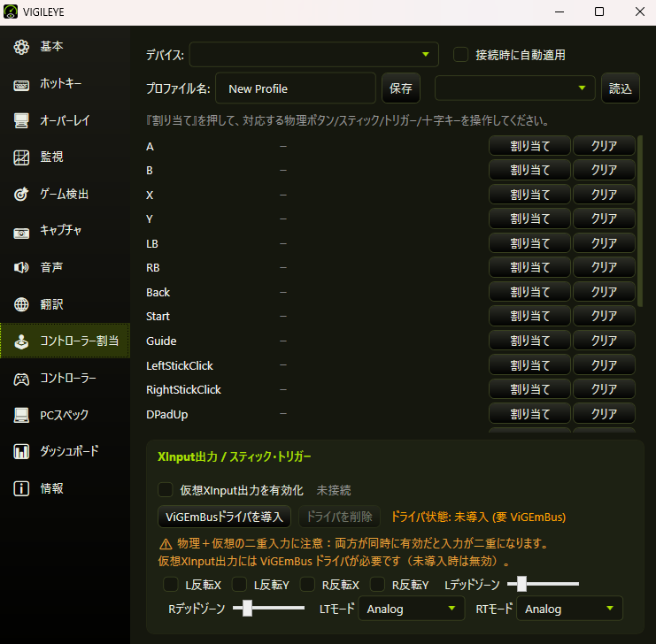The image size is (656, 644).
Task: Click クリア for the DPadUp row
Action: pyautogui.click(x=604, y=414)
